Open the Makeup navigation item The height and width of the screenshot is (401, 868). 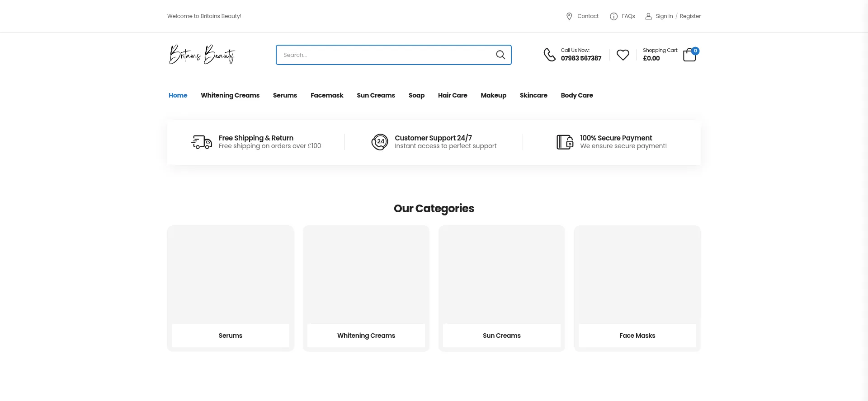click(x=493, y=95)
